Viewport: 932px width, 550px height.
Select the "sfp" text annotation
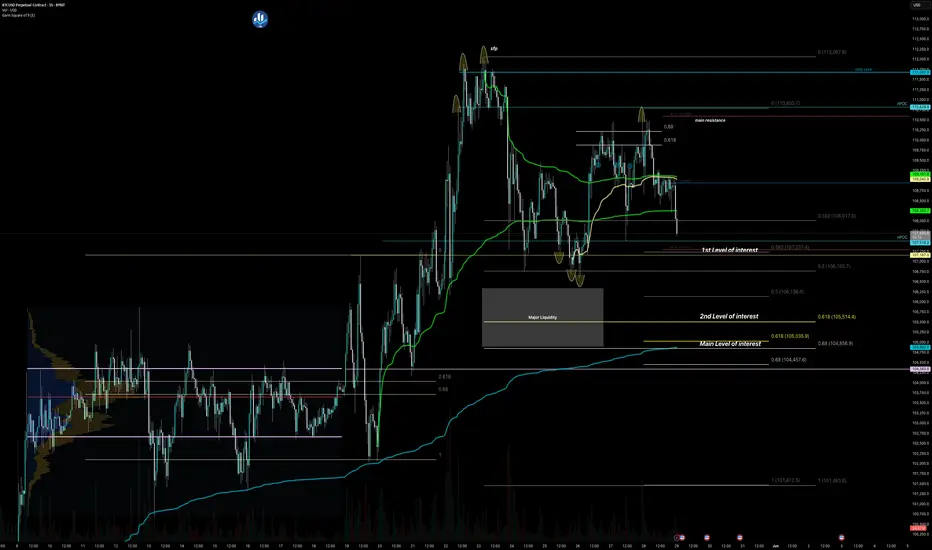494,48
